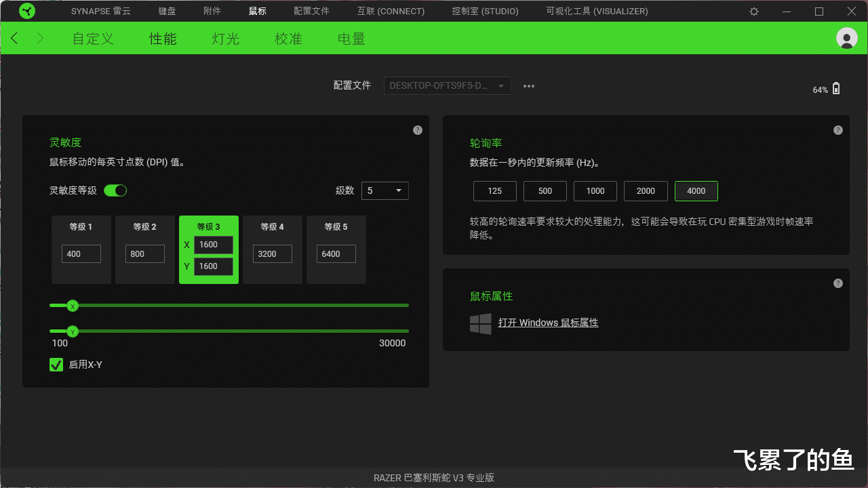Toggle the 灵敏度等级 sensitivity stages switch

115,190
